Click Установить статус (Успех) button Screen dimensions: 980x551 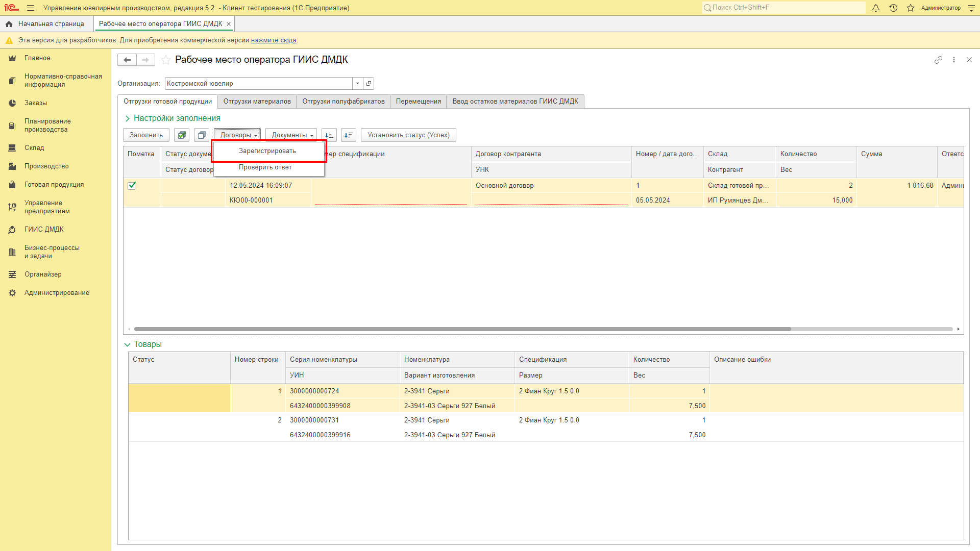pyautogui.click(x=408, y=135)
